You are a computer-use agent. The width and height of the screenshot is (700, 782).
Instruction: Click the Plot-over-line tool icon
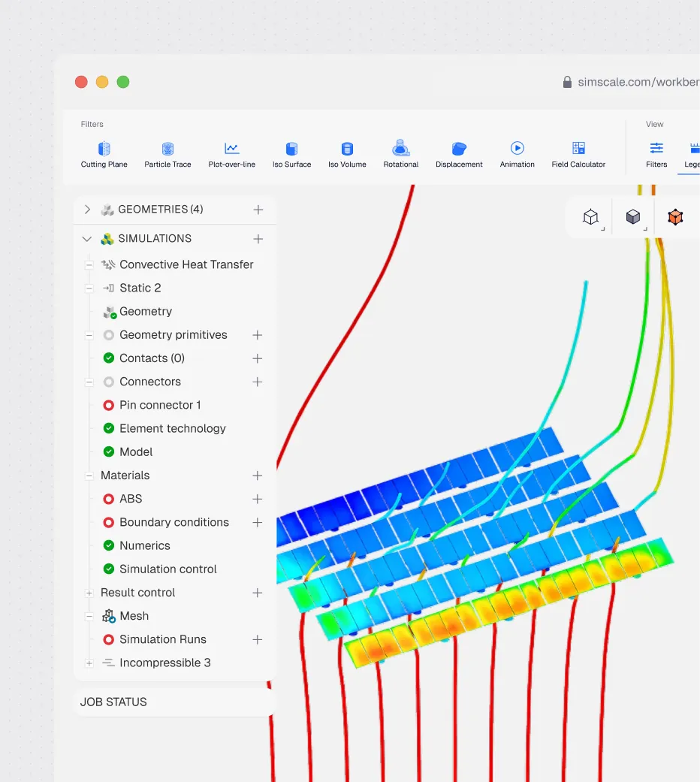(x=232, y=148)
